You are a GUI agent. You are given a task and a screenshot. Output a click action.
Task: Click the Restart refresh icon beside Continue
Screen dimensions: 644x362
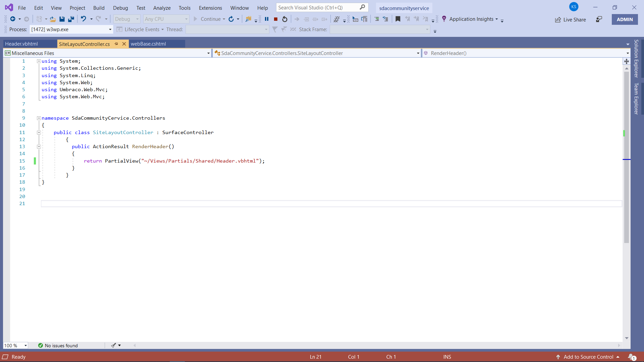(x=231, y=19)
